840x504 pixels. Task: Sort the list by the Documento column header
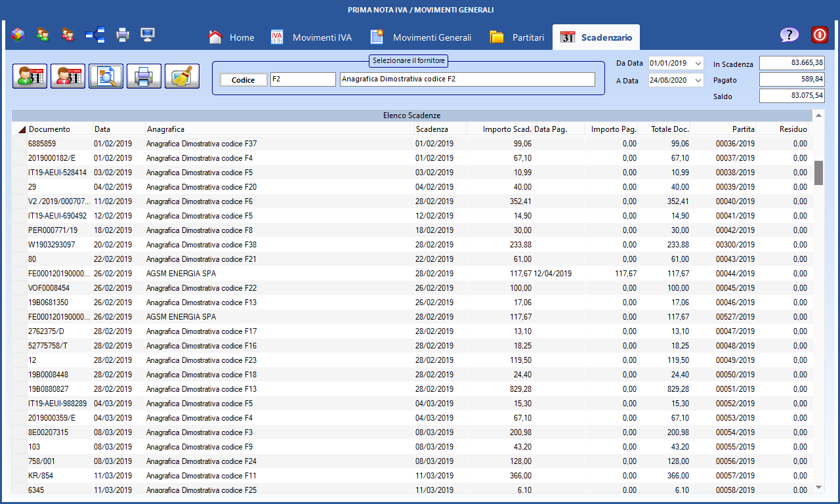coord(49,129)
